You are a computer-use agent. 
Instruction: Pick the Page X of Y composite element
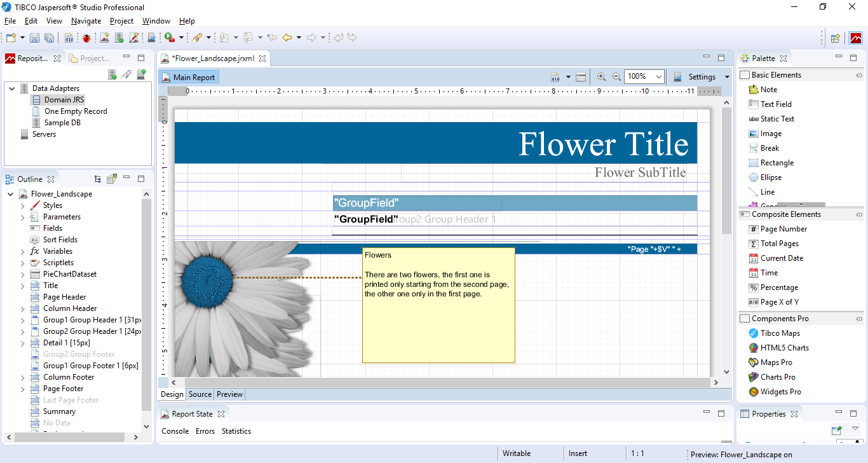tap(773, 302)
